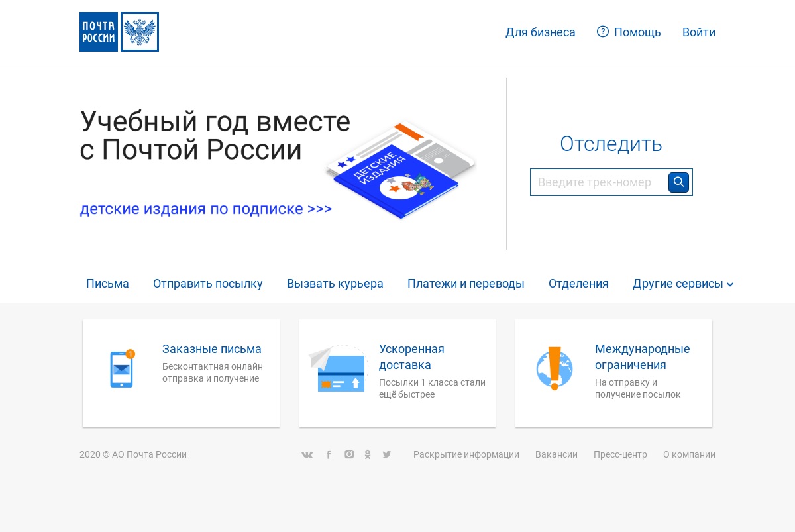Image resolution: width=795 pixels, height=532 pixels.
Task: Click the paper plane parcel icon
Action: (338, 368)
